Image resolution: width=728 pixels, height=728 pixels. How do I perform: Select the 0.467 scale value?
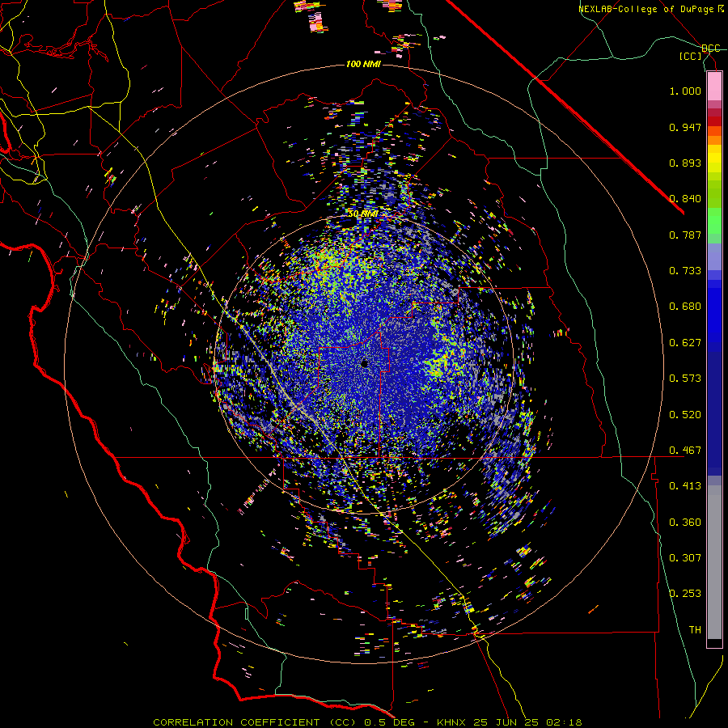[x=685, y=451]
